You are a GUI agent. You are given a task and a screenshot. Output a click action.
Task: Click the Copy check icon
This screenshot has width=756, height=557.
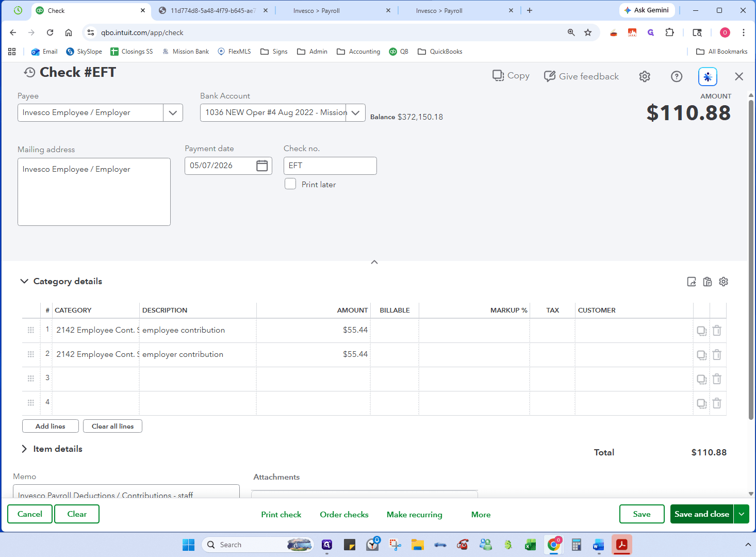click(498, 76)
